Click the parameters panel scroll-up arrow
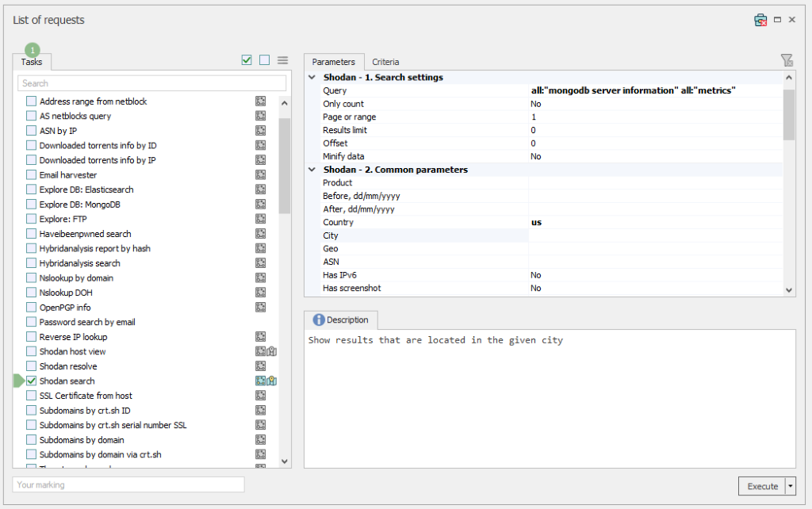This screenshot has width=812, height=509. (789, 78)
